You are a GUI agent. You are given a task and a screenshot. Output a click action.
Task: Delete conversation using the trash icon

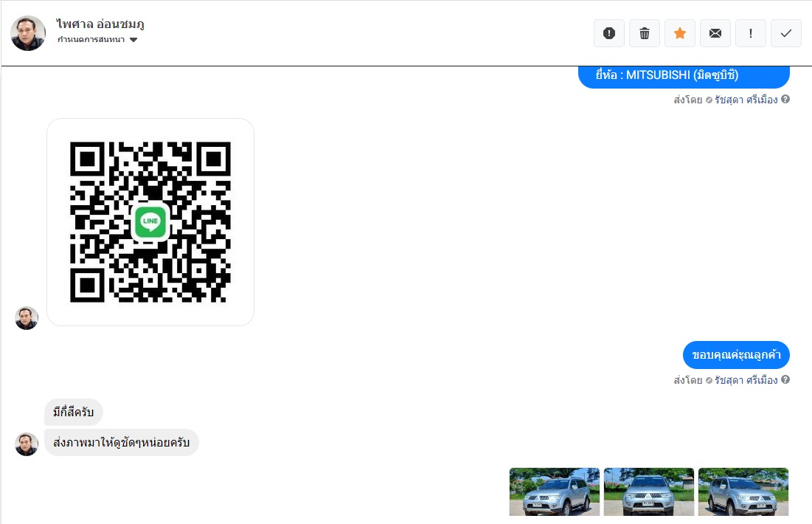tap(644, 33)
